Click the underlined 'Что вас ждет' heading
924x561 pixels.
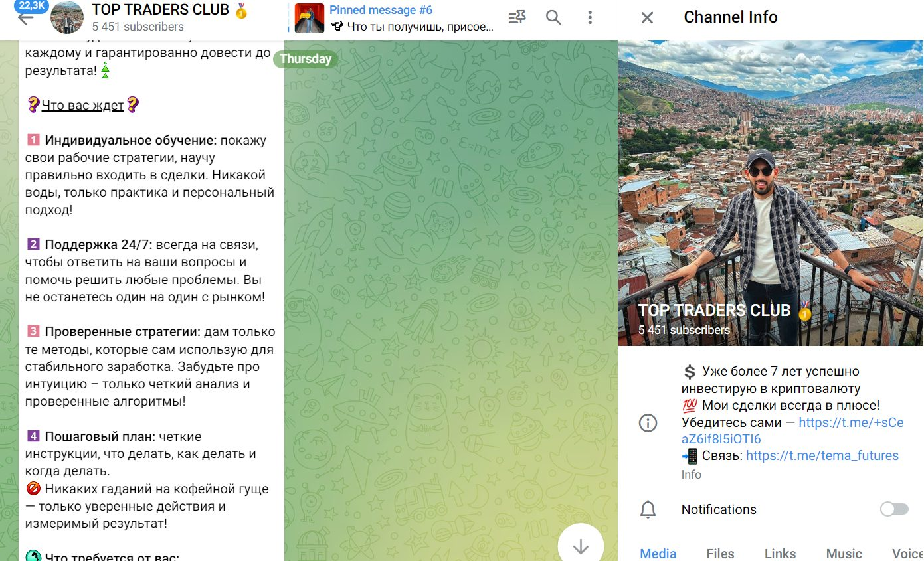click(x=82, y=105)
